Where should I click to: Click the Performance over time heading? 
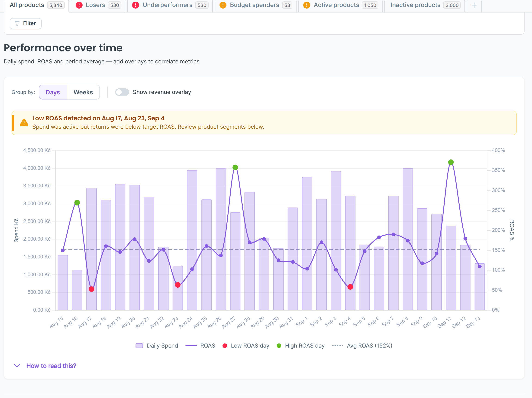coord(63,48)
